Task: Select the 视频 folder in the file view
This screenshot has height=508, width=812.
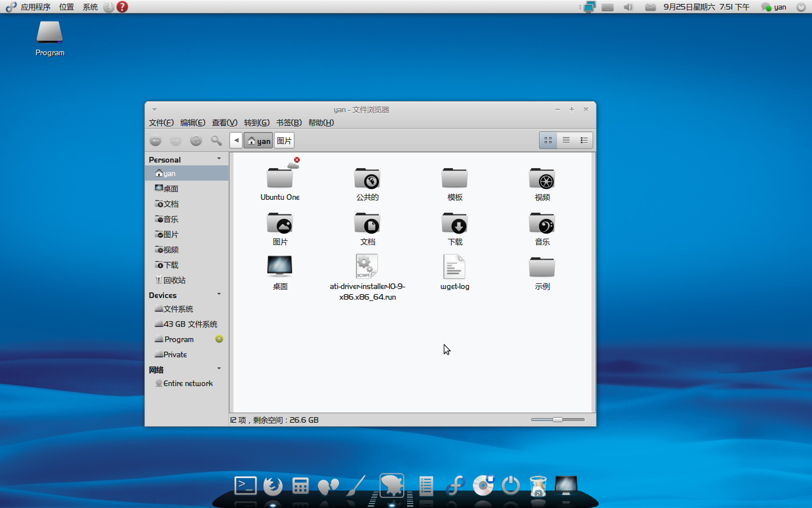Action: tap(542, 184)
